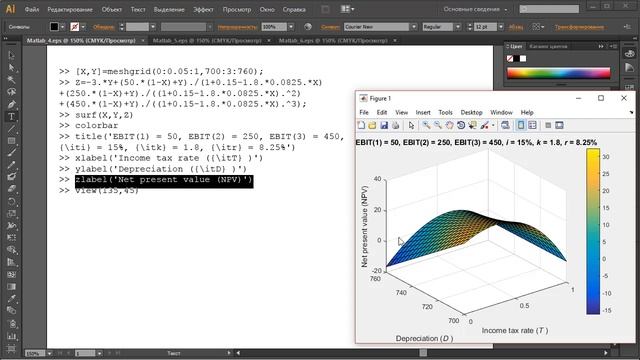Close the Matlab_4.eps document tab

click(x=143, y=40)
